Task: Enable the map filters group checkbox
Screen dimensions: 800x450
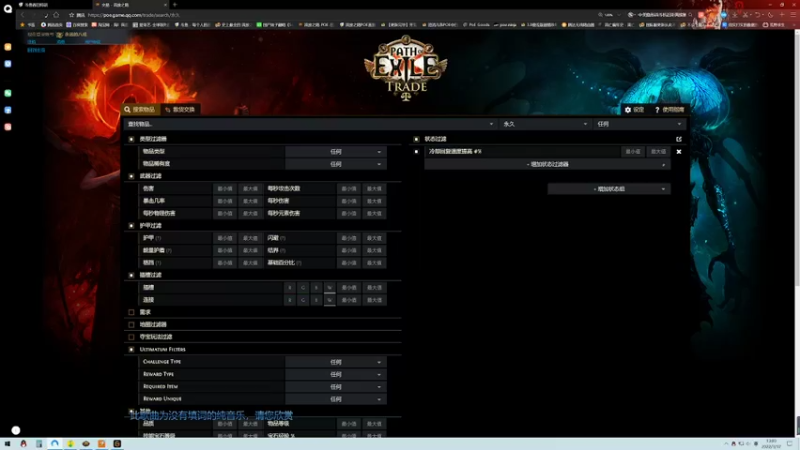Action: 131,324
